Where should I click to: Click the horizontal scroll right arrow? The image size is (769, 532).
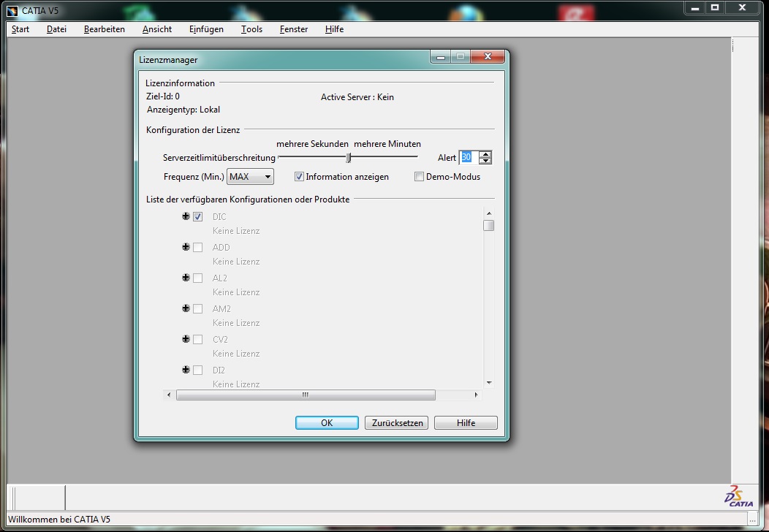pyautogui.click(x=476, y=395)
